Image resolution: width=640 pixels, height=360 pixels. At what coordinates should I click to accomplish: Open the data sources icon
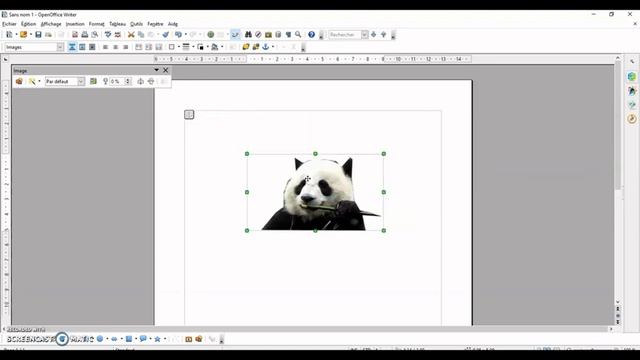tap(278, 35)
